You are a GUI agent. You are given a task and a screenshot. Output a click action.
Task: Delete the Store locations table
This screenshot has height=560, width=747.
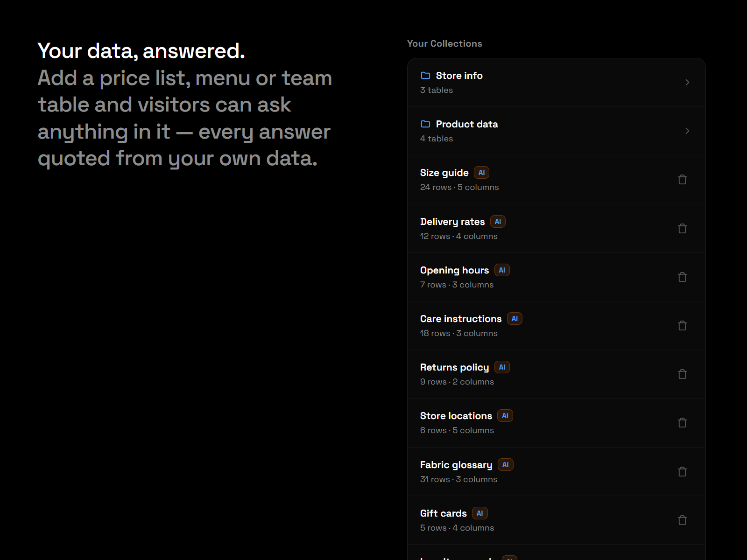tap(682, 423)
